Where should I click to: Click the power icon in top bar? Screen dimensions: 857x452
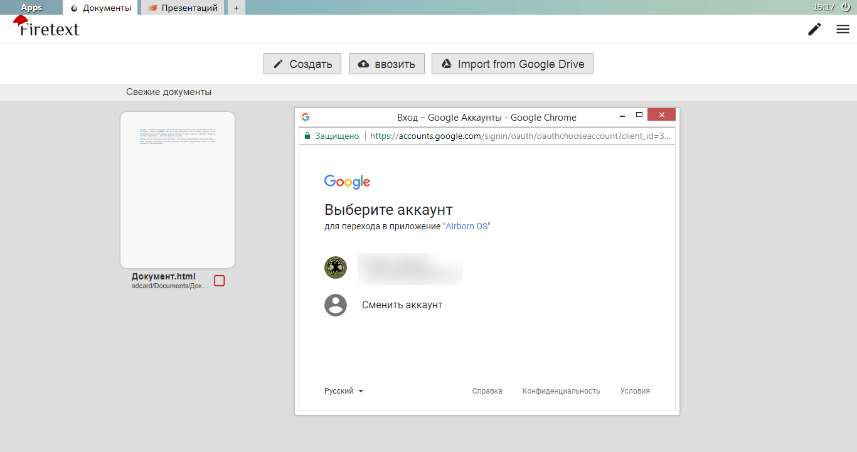tap(846, 7)
